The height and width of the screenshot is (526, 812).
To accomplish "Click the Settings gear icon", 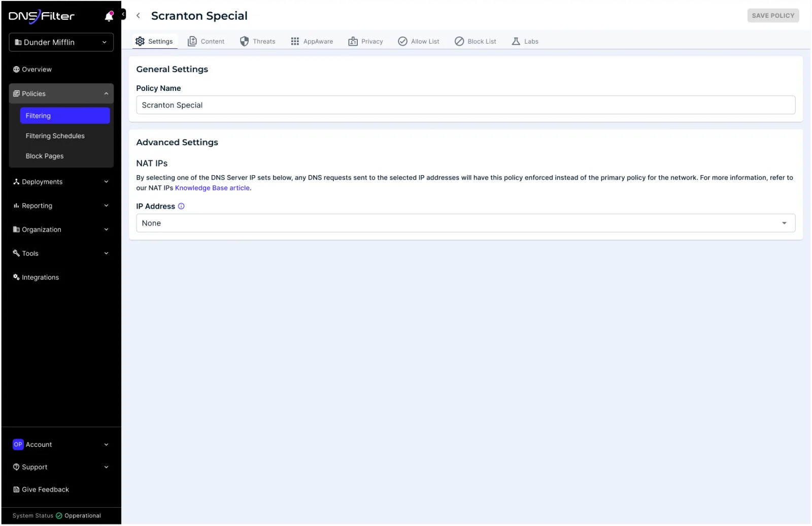I will (140, 42).
